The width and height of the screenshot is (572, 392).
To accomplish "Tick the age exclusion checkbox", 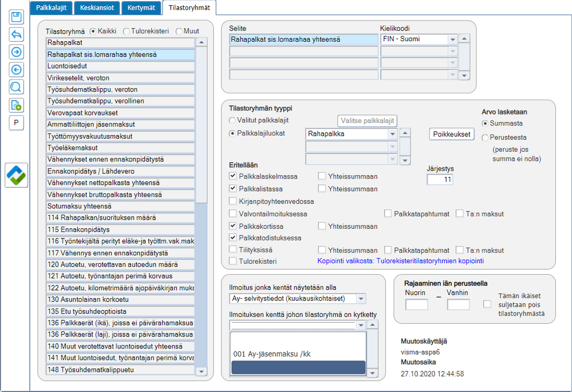I will pos(487,304).
